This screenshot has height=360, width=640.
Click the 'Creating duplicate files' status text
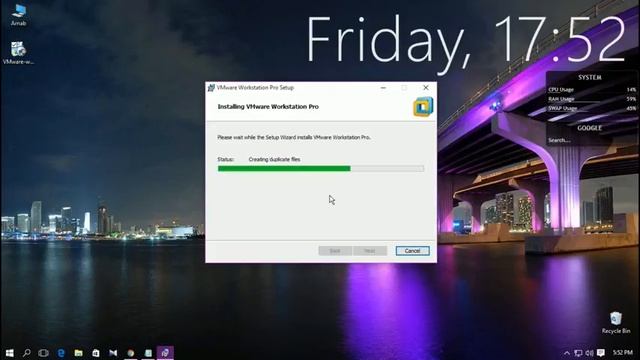[x=274, y=159]
